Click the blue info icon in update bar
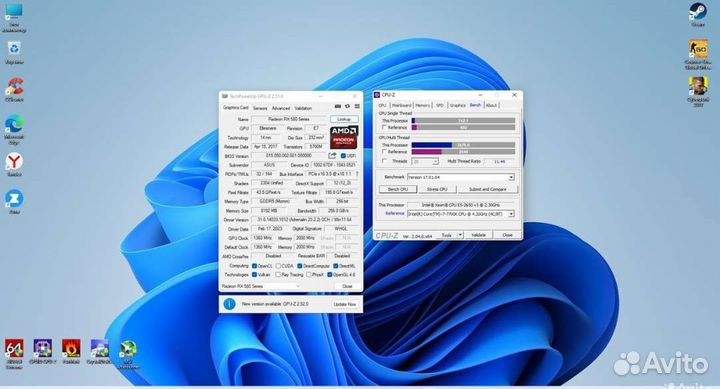 pyautogui.click(x=229, y=304)
